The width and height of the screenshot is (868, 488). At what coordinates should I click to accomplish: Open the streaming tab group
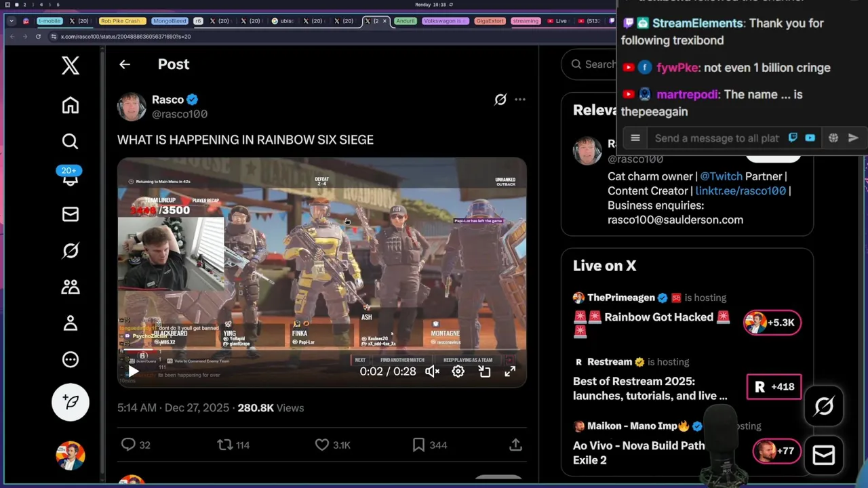[526, 21]
